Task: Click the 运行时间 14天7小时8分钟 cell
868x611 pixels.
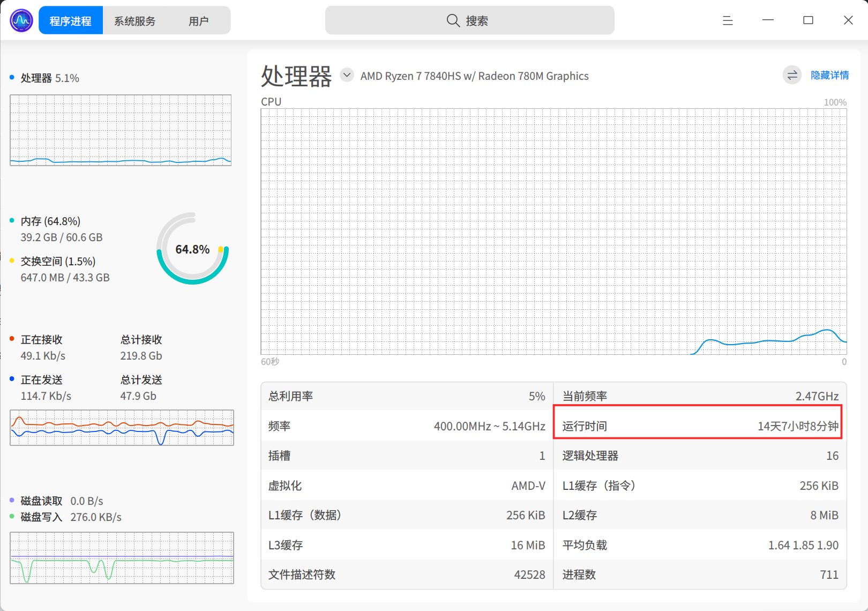Action: point(700,426)
